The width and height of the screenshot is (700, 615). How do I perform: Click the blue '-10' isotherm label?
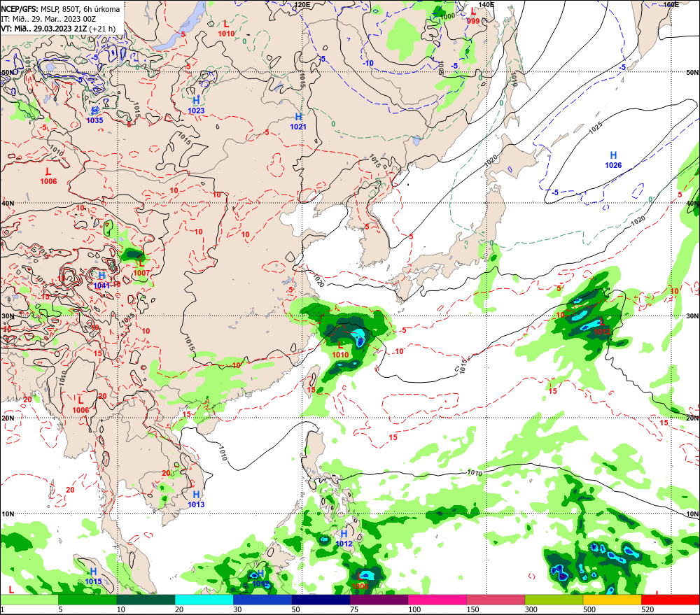[x=368, y=64]
